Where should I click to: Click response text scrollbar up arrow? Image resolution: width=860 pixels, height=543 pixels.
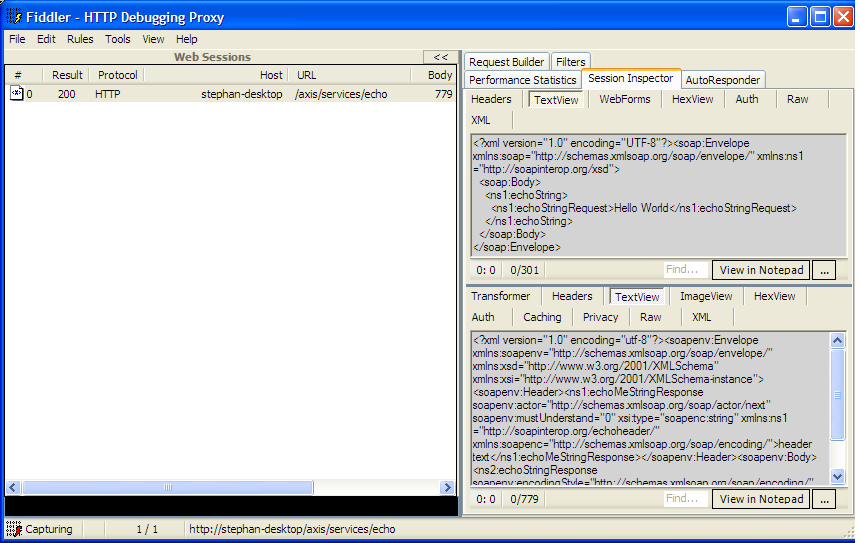[838, 341]
